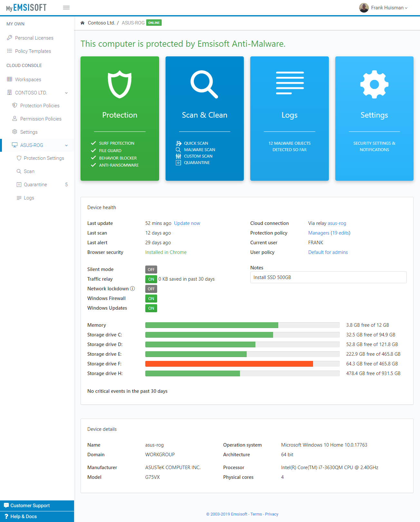Click Help & Docs button
The width and height of the screenshot is (420, 522).
tap(37, 517)
